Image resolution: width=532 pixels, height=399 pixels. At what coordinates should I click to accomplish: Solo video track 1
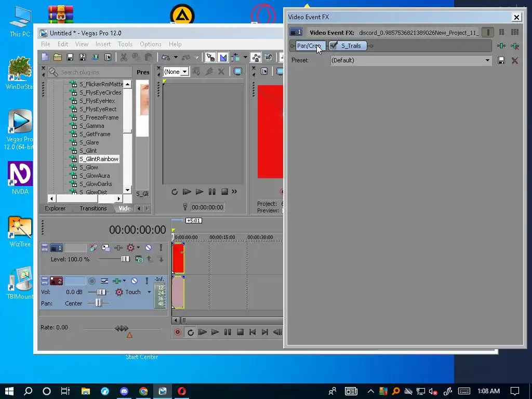pyautogui.click(x=161, y=248)
